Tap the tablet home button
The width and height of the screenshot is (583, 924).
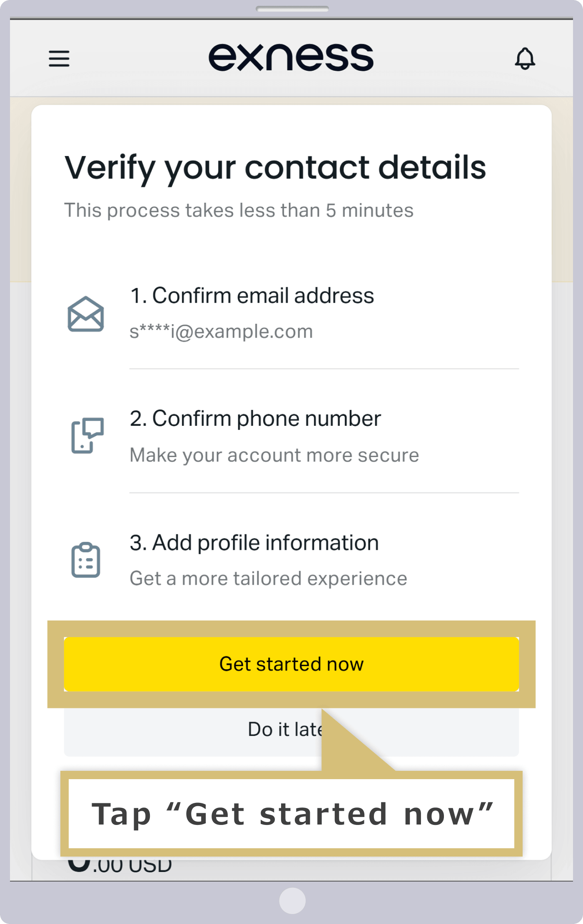[292, 901]
